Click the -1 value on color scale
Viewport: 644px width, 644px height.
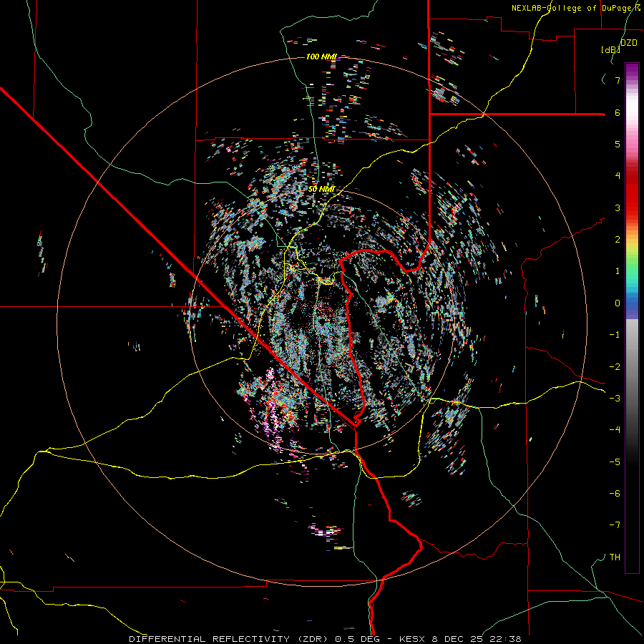click(615, 335)
